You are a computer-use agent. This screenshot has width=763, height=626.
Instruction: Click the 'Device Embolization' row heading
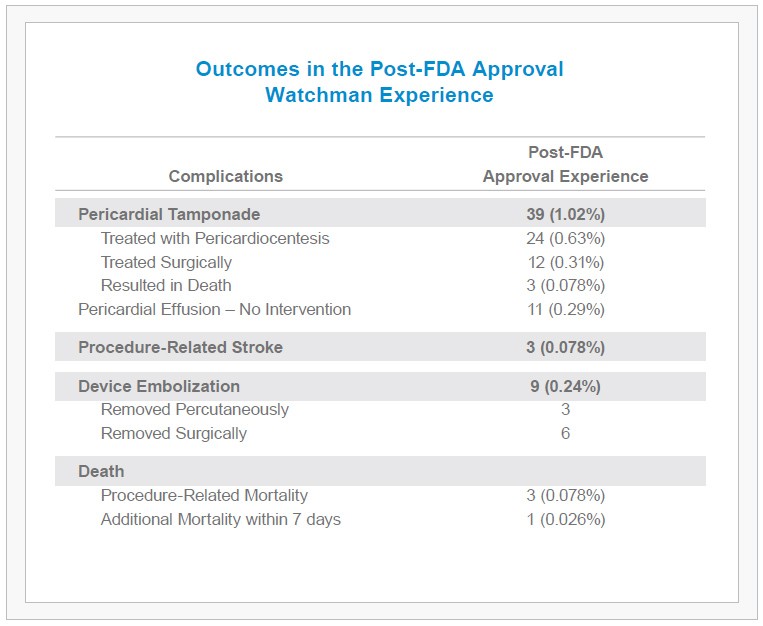[159, 386]
